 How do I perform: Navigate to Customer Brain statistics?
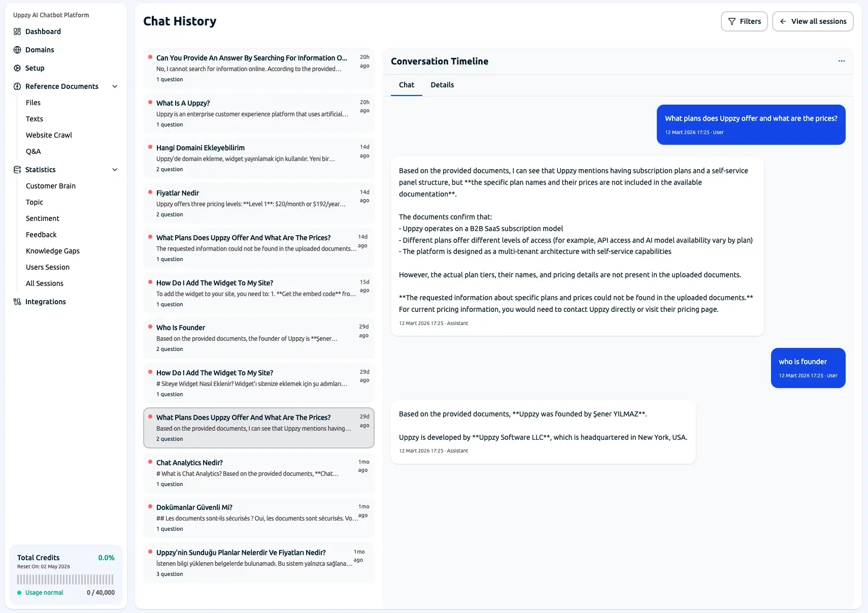point(51,186)
